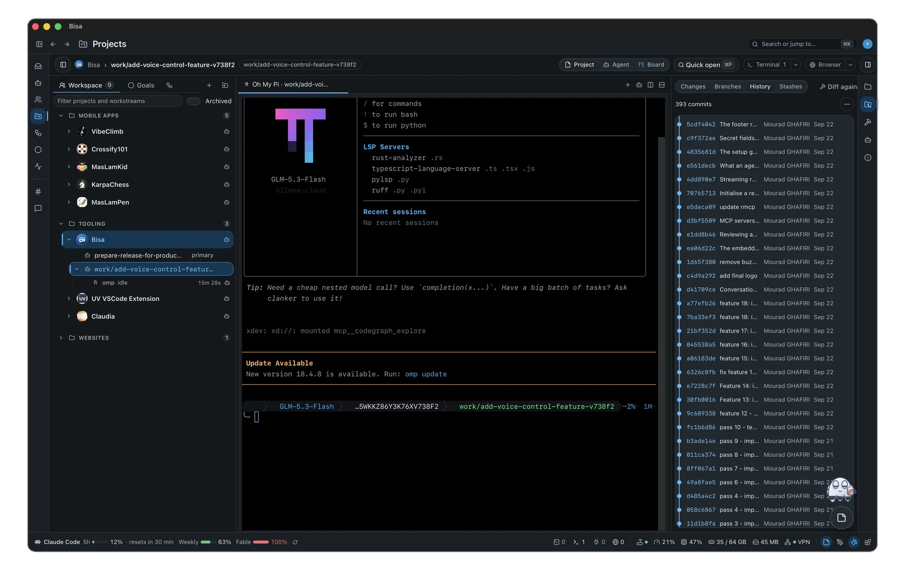
Task: Click the Fable 100% usage bar
Action: tap(262, 542)
